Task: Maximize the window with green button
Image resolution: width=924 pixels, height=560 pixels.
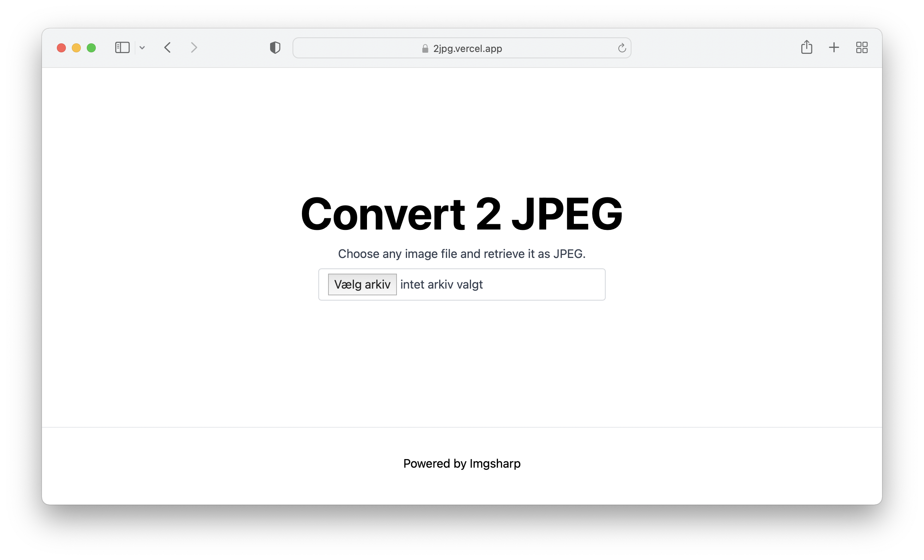Action: (92, 48)
